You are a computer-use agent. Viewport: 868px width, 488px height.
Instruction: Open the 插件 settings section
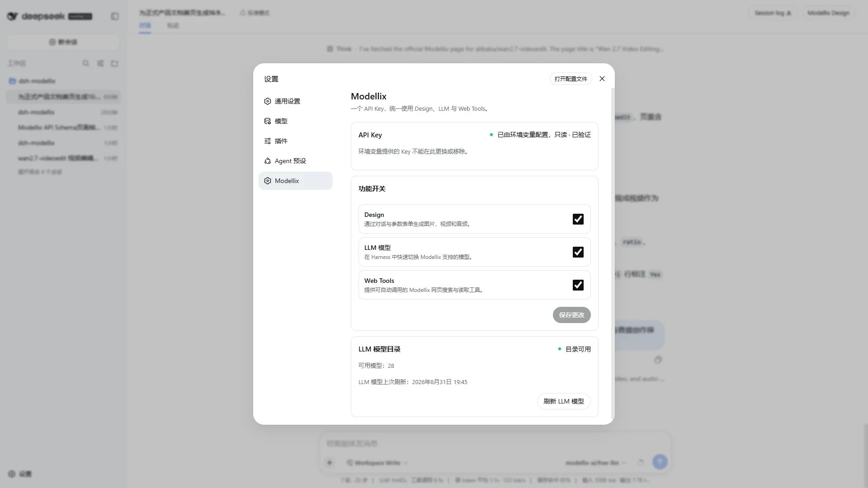click(295, 141)
